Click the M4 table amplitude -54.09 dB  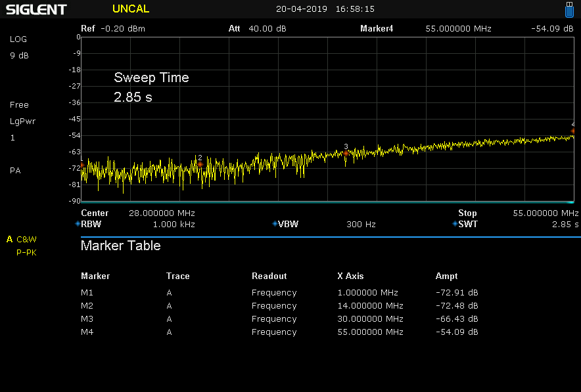[457, 332]
